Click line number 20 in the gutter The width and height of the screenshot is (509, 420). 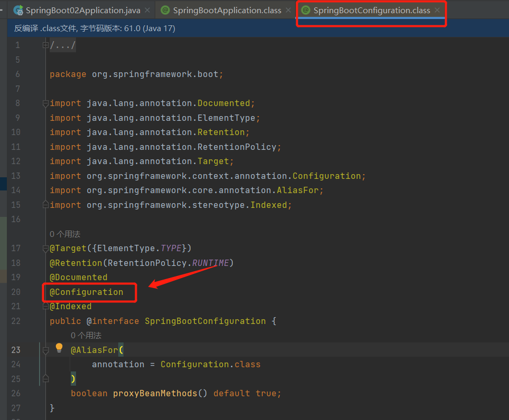[x=16, y=292]
